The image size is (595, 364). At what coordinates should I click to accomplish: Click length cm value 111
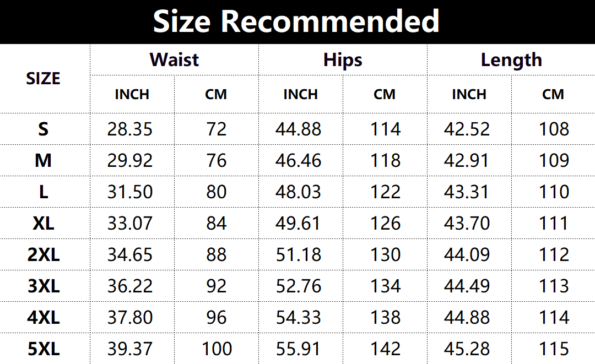pyautogui.click(x=554, y=223)
